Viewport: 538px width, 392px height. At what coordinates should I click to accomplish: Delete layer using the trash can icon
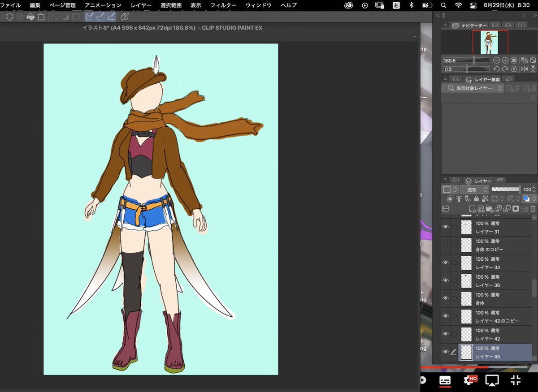click(x=533, y=209)
